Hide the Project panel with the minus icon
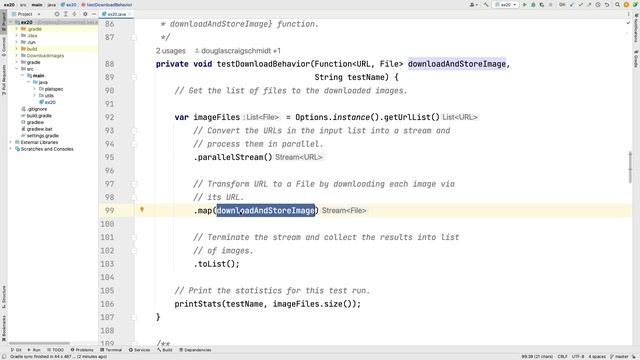This screenshot has width=640, height=360. click(93, 14)
